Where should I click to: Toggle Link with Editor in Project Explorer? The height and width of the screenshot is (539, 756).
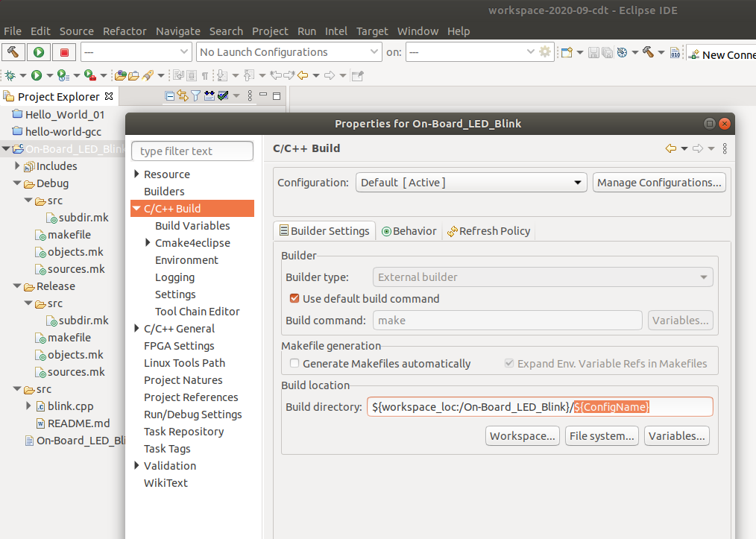click(x=183, y=96)
